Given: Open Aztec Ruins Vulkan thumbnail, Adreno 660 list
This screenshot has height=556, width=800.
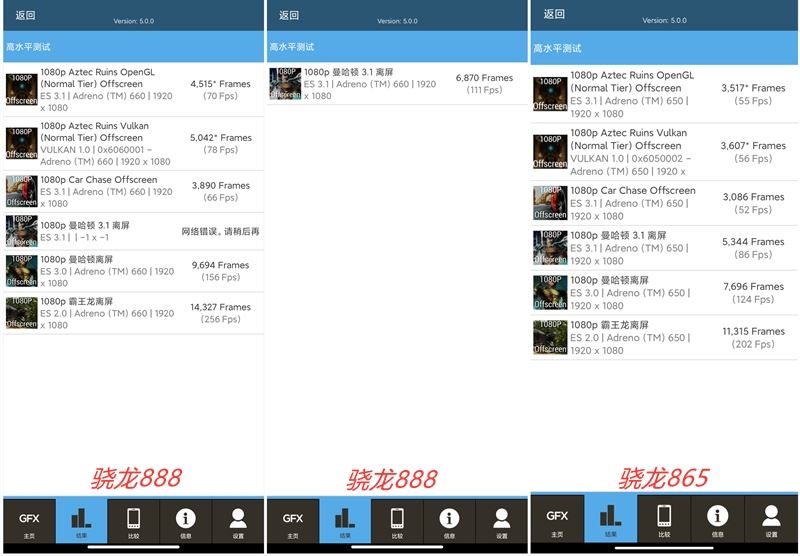Looking at the screenshot, I should [x=21, y=143].
